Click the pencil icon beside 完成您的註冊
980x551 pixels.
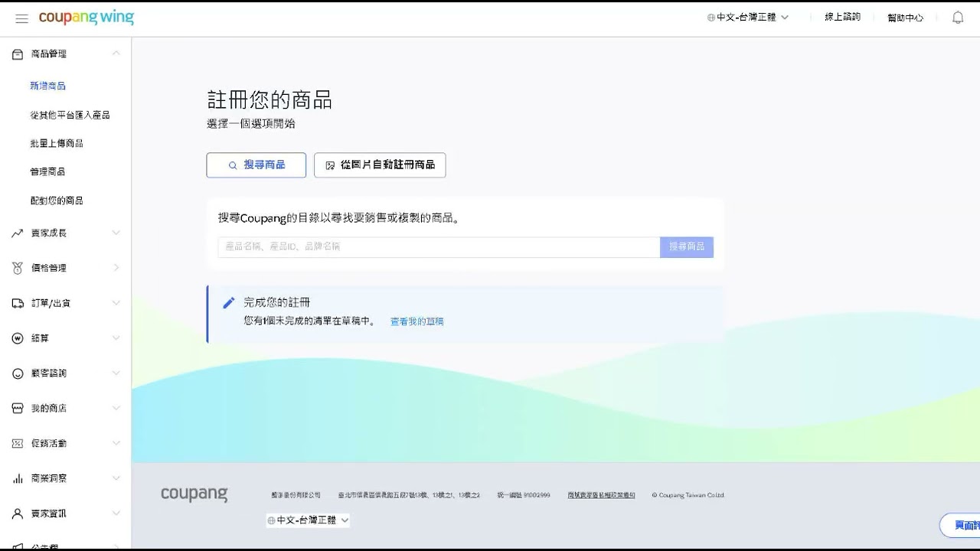pos(228,302)
